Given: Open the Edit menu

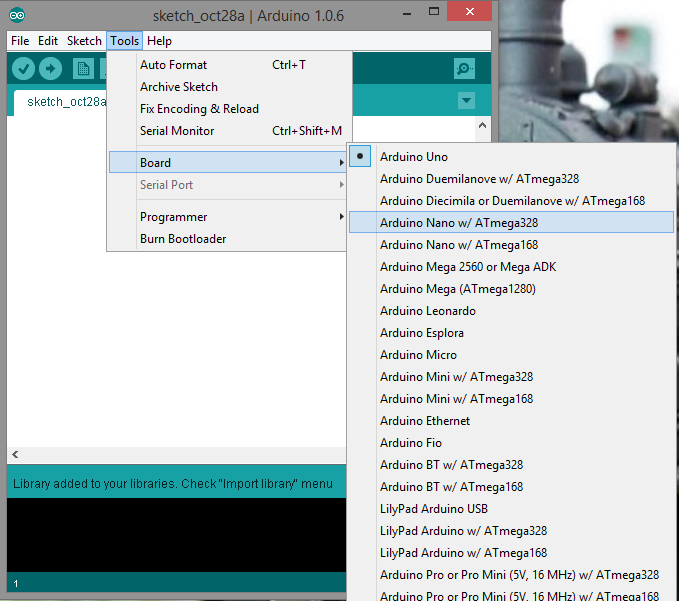Looking at the screenshot, I should coord(48,41).
